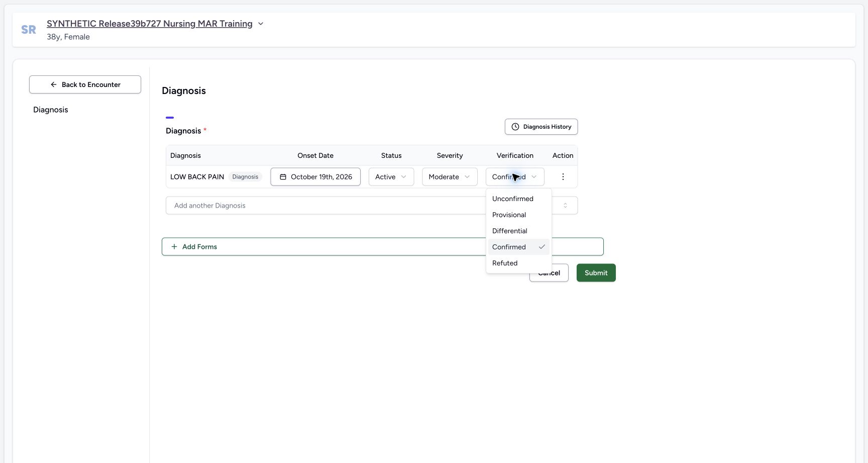Click the Onset Date column header

pos(315,156)
